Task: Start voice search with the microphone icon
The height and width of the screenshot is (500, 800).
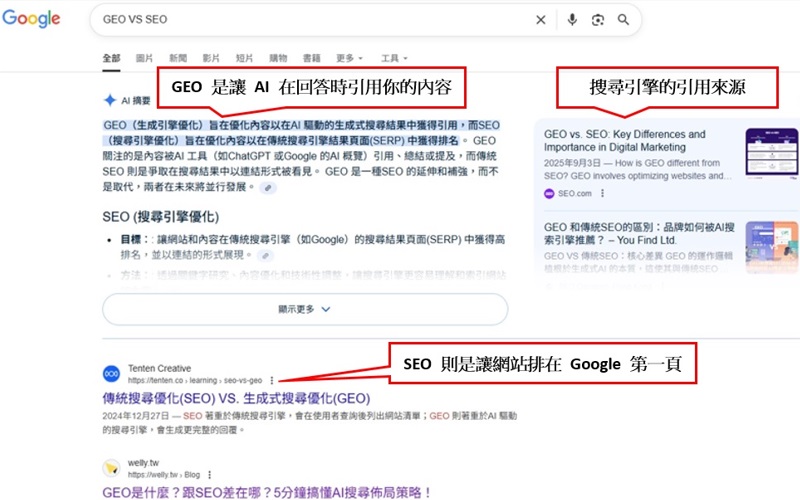Action: pos(573,20)
